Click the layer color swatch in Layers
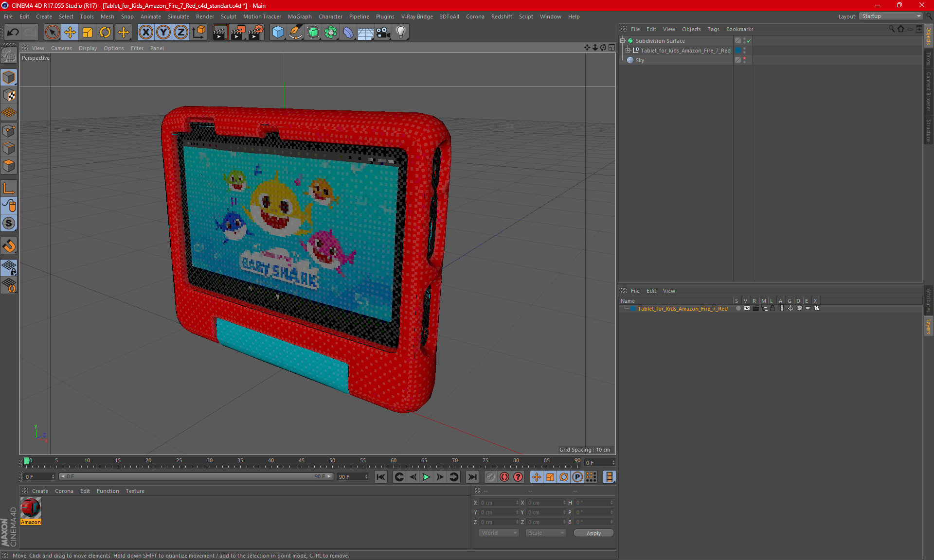934x560 pixels. 633,309
